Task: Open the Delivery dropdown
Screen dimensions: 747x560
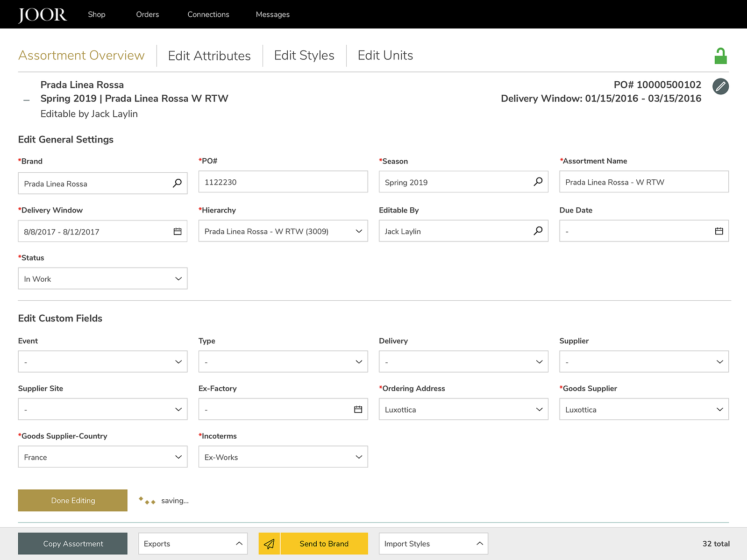Action: click(463, 362)
